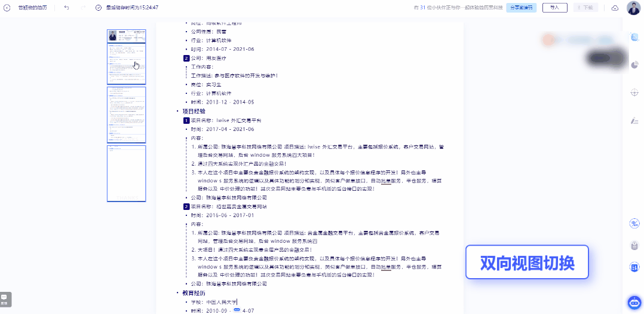Click the 导入 import button
644x314 pixels.
(554, 8)
